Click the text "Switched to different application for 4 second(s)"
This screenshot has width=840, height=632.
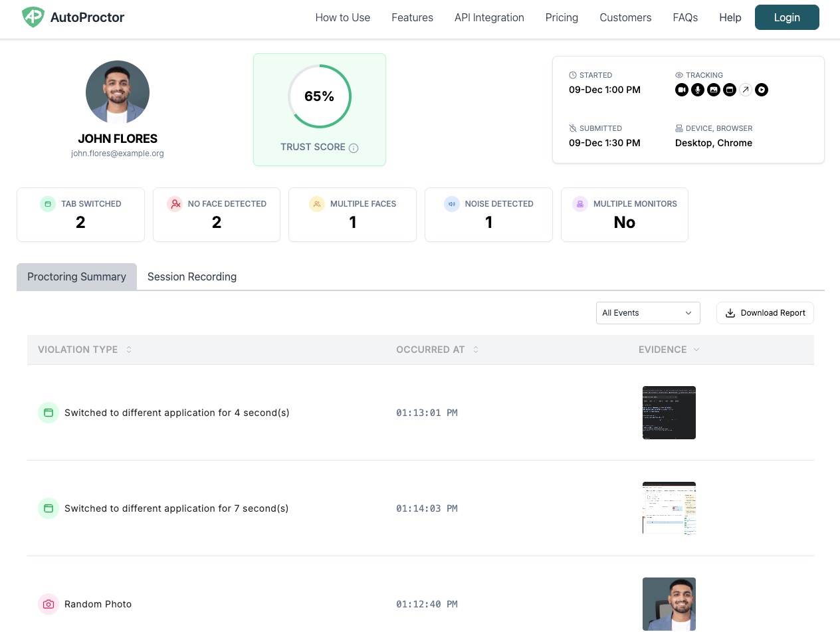coord(177,413)
